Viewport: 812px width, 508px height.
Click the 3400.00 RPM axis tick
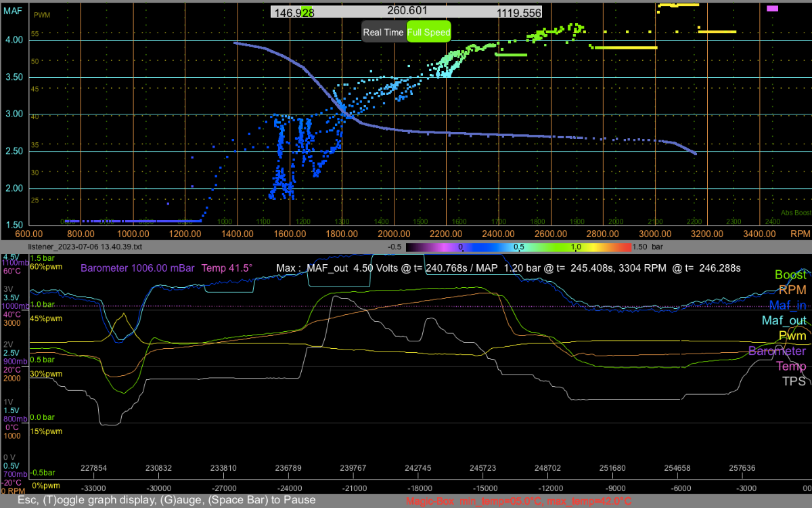coord(759,233)
